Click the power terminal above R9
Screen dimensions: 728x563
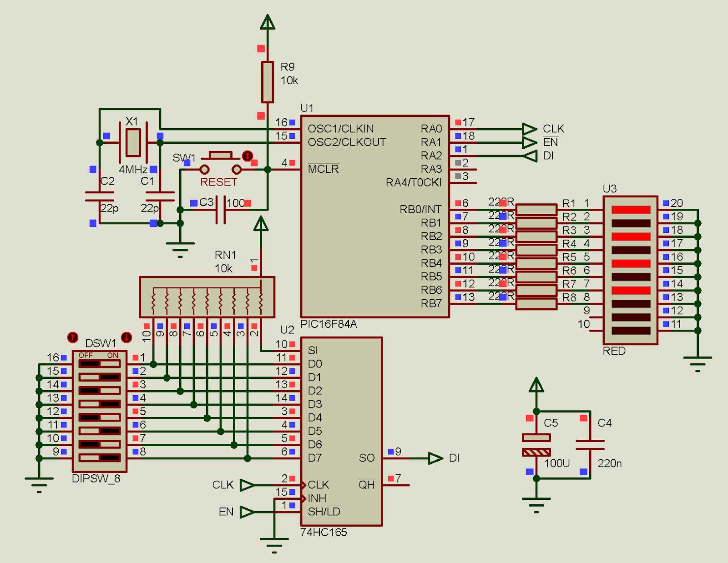pyautogui.click(x=268, y=22)
